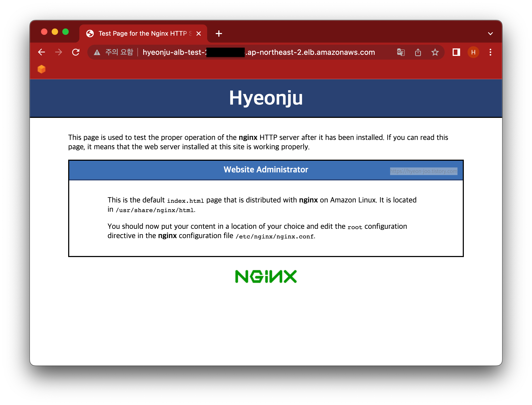Reload the Nginx test page

76,52
